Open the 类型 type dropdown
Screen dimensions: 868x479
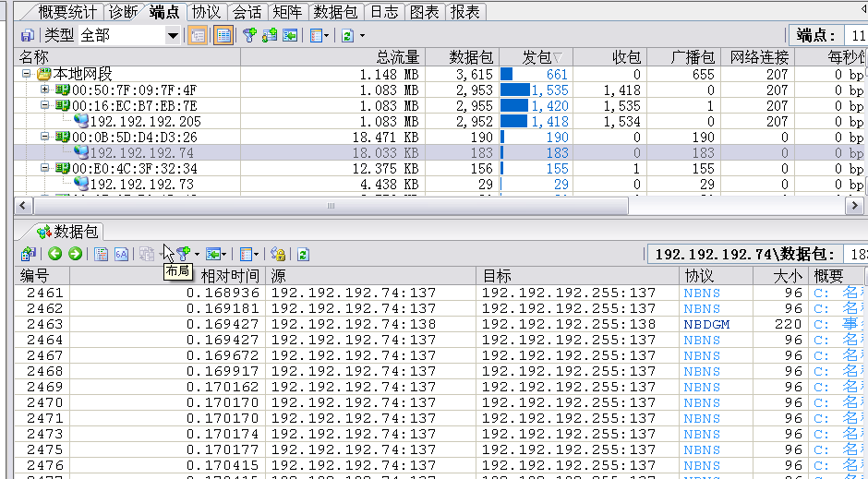[173, 35]
